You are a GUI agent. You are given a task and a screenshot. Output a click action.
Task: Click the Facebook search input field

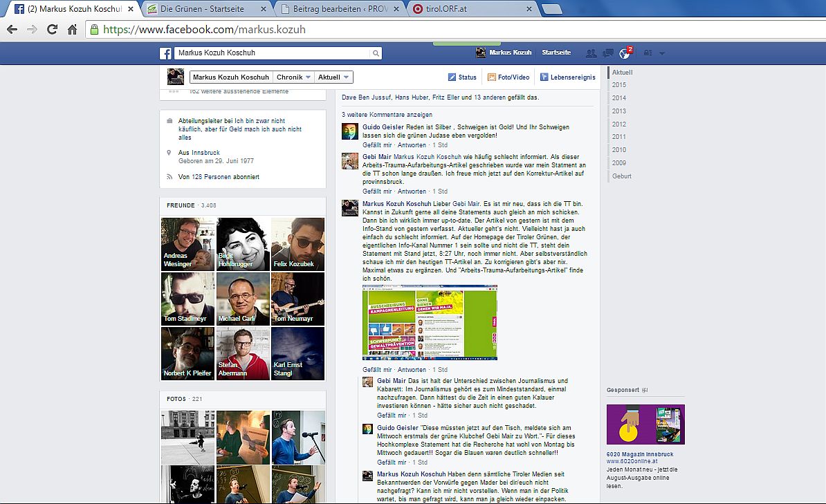coord(273,53)
